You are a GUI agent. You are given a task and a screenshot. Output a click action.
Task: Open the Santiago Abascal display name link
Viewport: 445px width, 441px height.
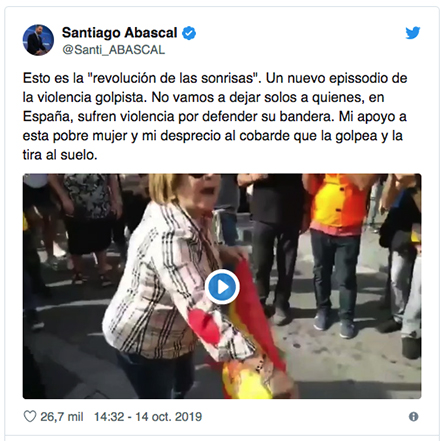click(119, 33)
